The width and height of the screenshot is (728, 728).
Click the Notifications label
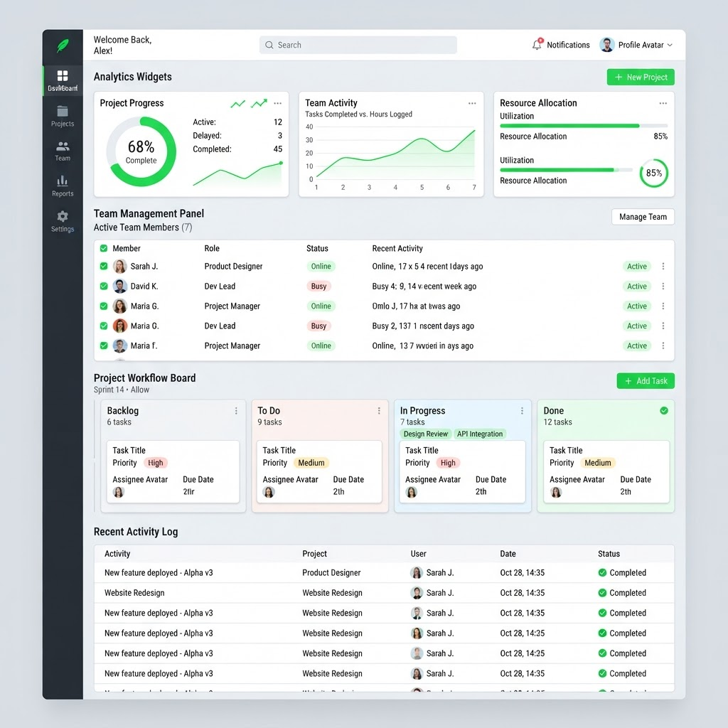[x=568, y=45]
